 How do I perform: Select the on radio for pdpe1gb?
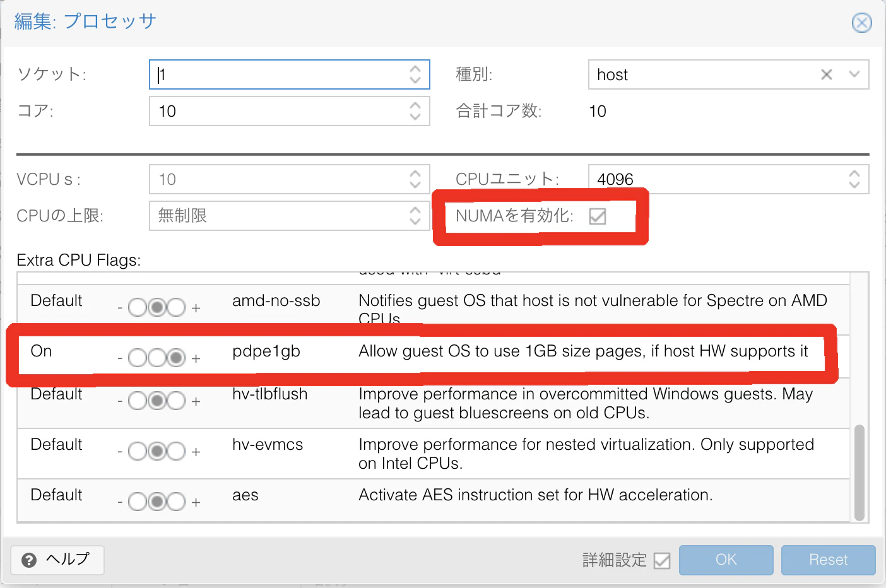(x=176, y=358)
